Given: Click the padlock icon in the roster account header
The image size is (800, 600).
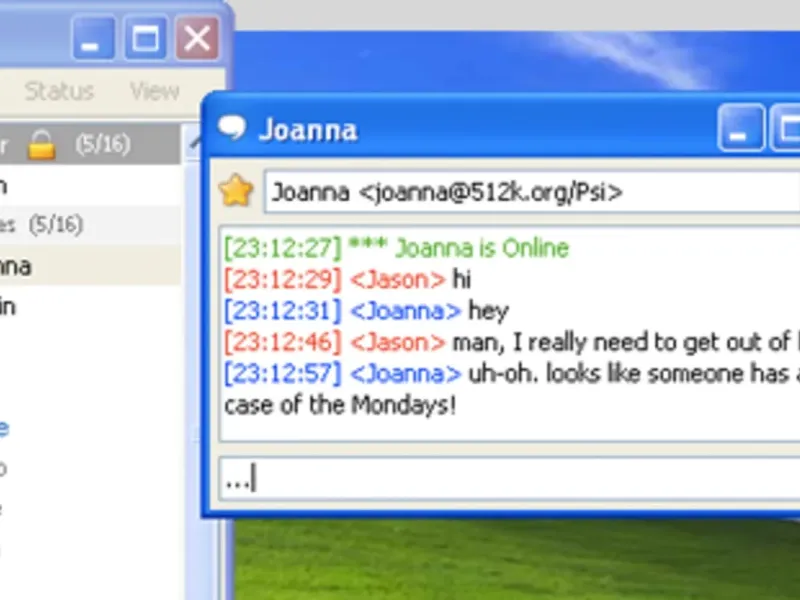Looking at the screenshot, I should click(41, 145).
